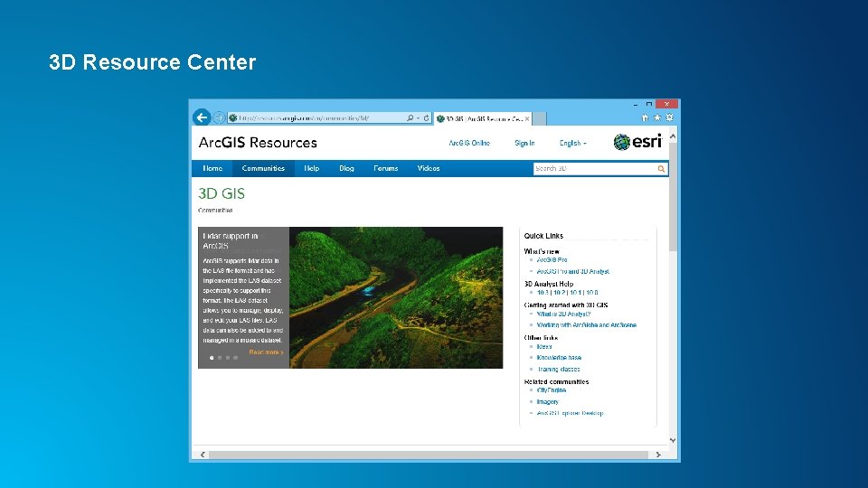This screenshot has height=488, width=868.
Task: Open 3D Analyst Help version 10.2
Action: 559,293
